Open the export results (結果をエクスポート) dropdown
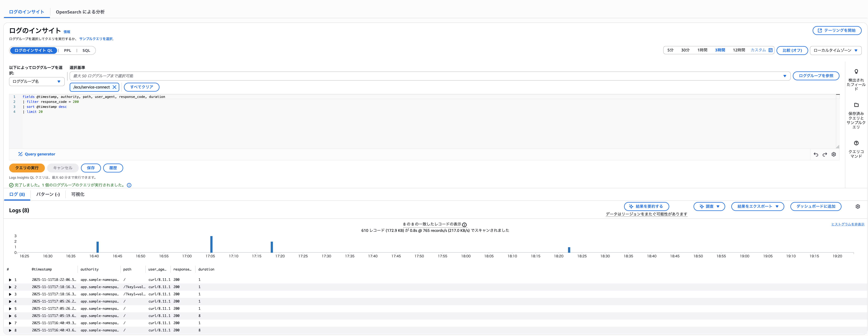 coord(757,206)
